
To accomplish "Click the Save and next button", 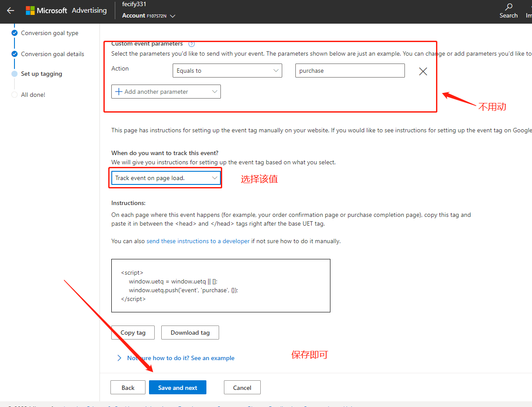I will coord(177,387).
